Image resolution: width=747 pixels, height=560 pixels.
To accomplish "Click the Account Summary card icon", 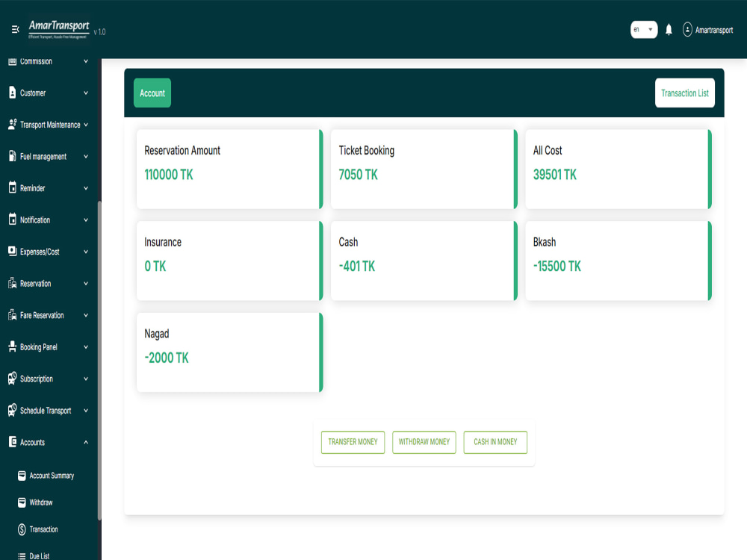I will click(x=22, y=476).
